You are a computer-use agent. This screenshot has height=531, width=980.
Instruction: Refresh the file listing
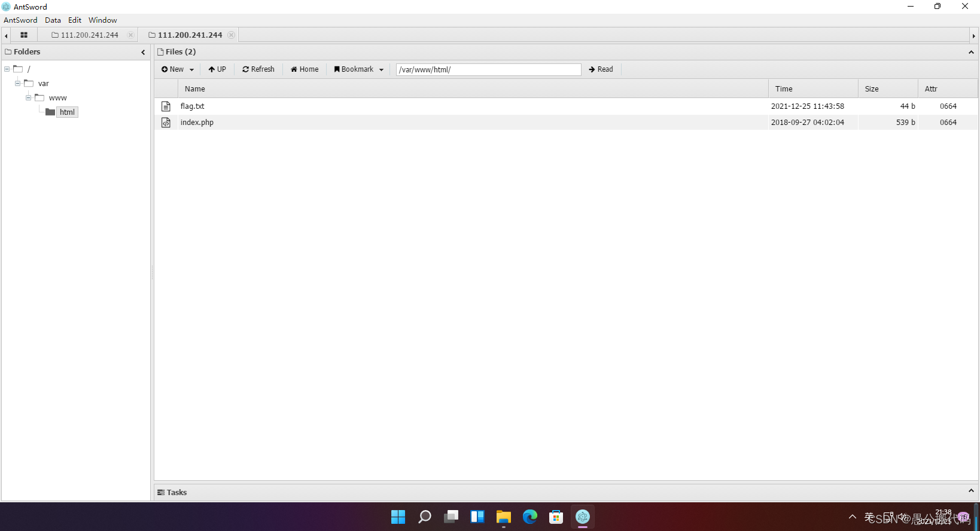(258, 69)
